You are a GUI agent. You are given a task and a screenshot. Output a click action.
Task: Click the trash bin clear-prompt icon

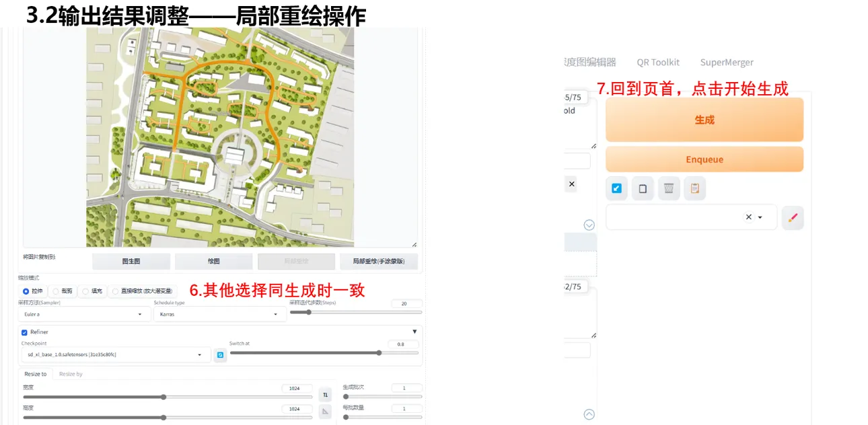pyautogui.click(x=668, y=188)
